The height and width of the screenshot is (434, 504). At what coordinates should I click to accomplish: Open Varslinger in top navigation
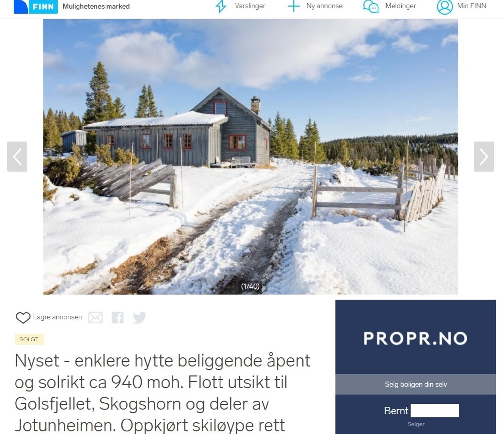coord(250,6)
